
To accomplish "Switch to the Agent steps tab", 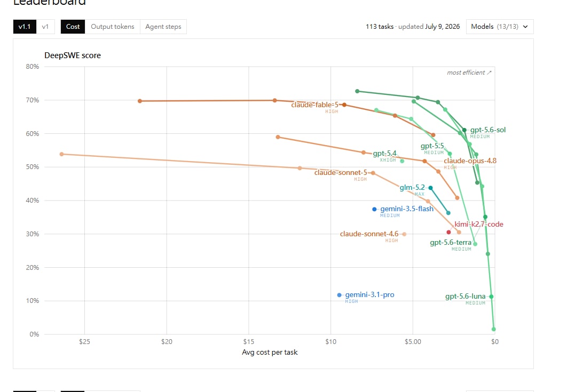I will [x=163, y=27].
